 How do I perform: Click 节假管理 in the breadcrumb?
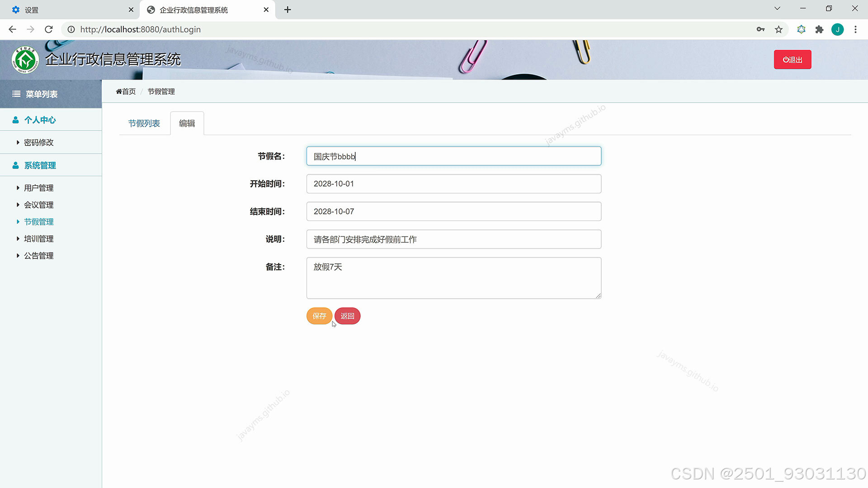tap(161, 91)
